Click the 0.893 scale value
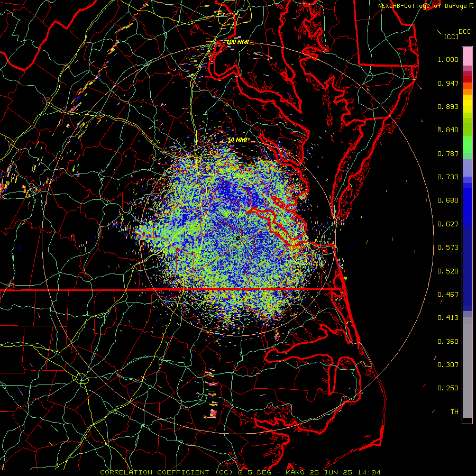This screenshot has width=476, height=476. pos(448,106)
